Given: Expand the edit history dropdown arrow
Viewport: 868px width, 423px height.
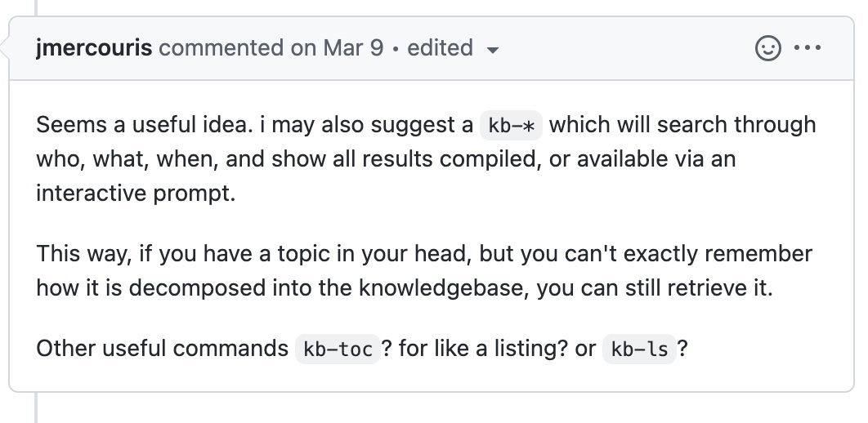Looking at the screenshot, I should (x=492, y=51).
